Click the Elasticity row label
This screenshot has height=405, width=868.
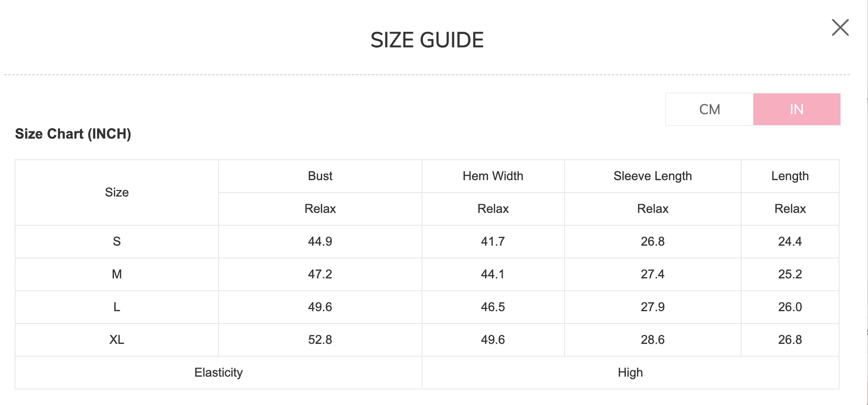click(x=218, y=372)
